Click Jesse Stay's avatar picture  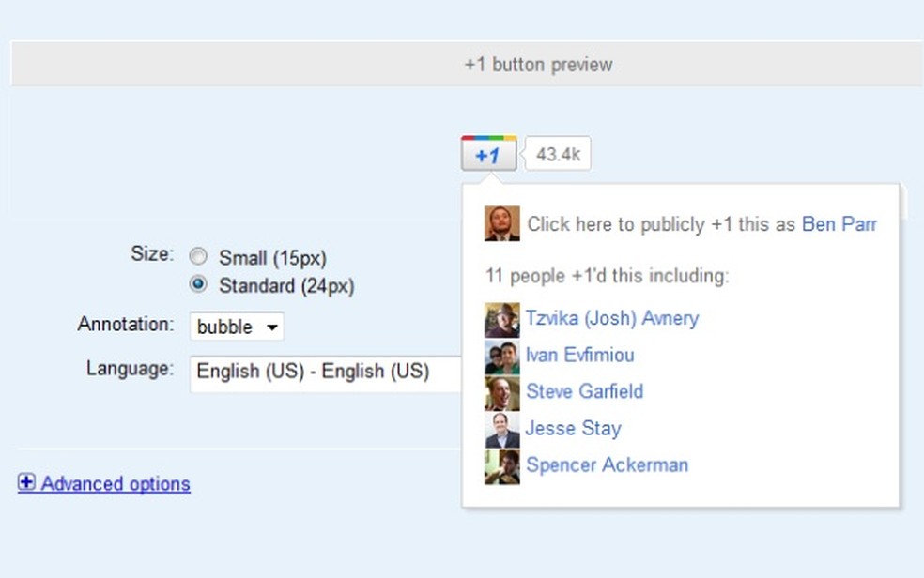coord(501,430)
